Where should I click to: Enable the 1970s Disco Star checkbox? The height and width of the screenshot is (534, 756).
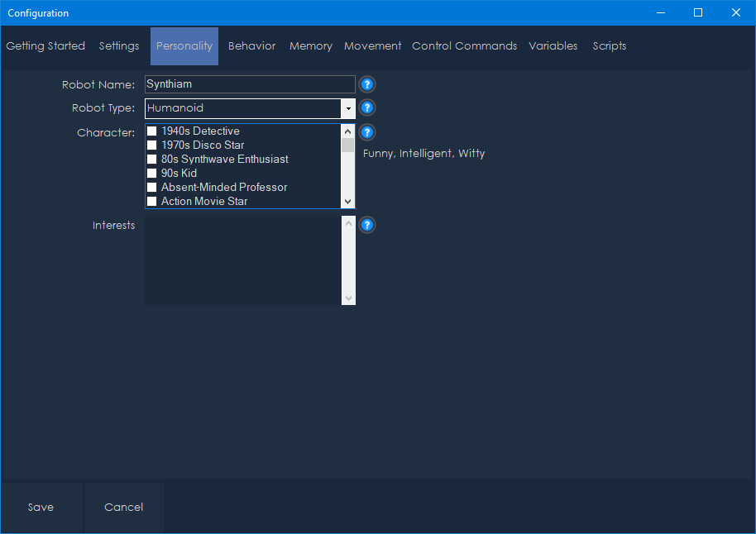152,145
